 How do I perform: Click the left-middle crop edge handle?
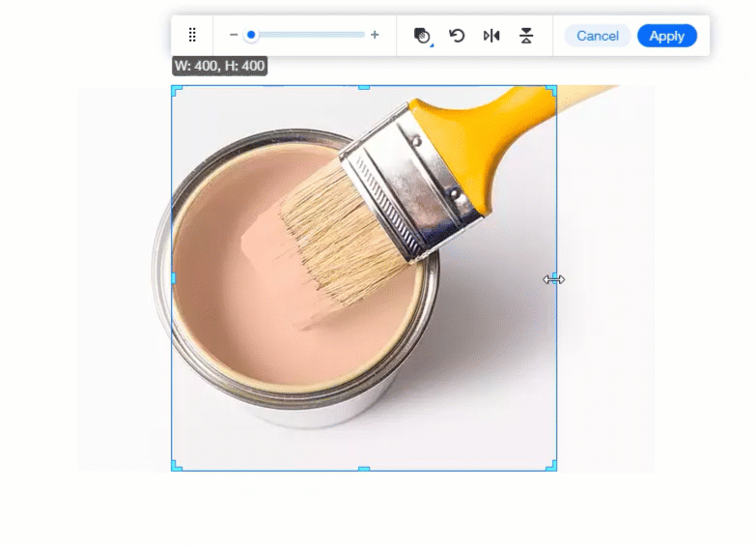(174, 278)
